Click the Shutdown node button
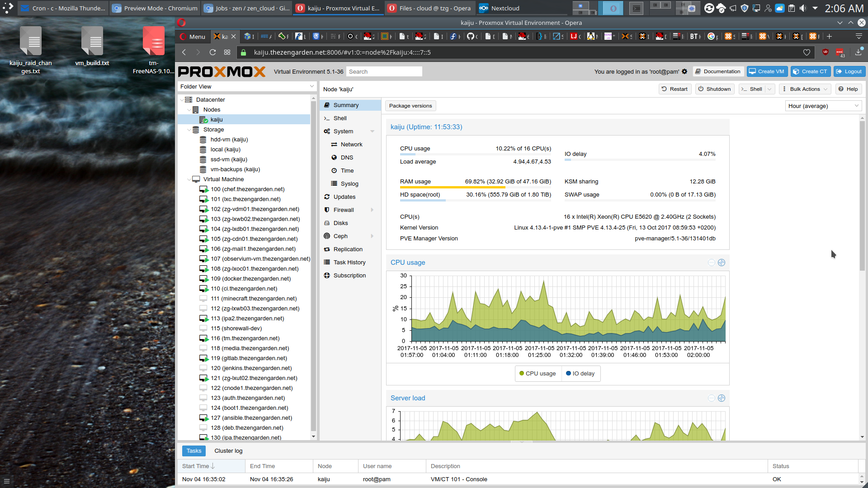 [715, 89]
